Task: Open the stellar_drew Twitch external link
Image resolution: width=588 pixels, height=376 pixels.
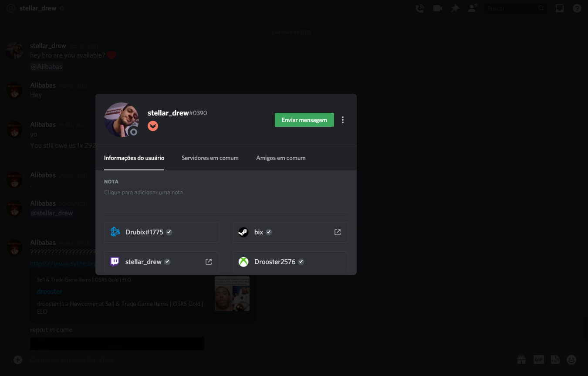Action: pyautogui.click(x=209, y=262)
